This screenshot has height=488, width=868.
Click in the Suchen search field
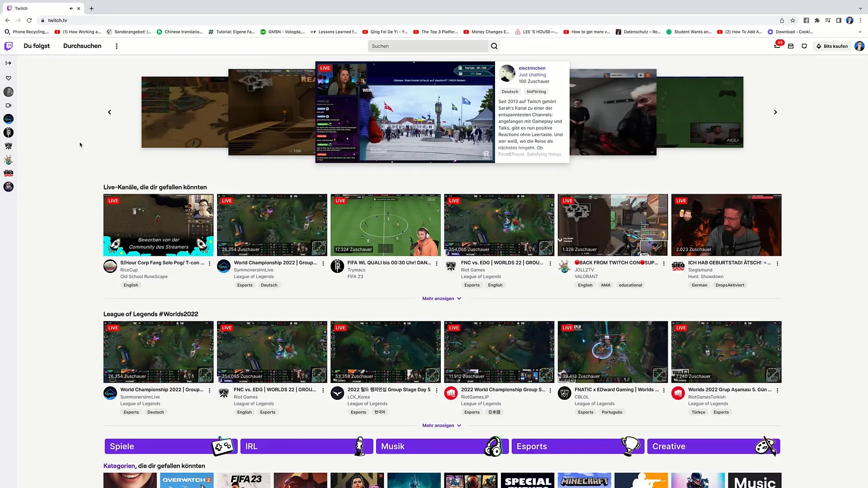428,46
